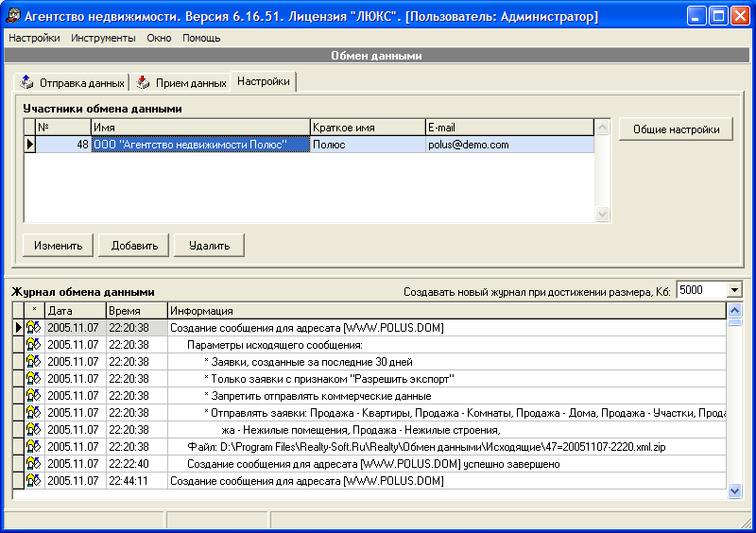This screenshot has height=533, width=756.
Task: Switch to the Прием данных tab
Action: tap(181, 82)
